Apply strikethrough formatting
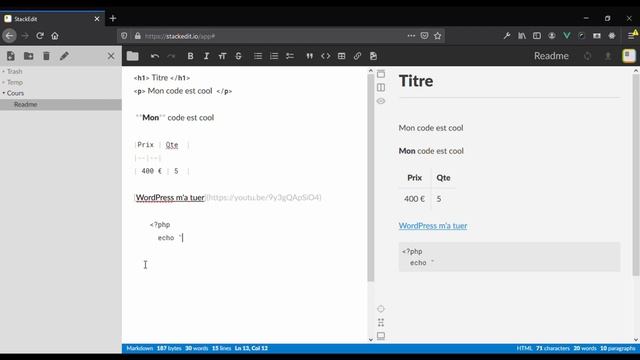 coord(238,56)
